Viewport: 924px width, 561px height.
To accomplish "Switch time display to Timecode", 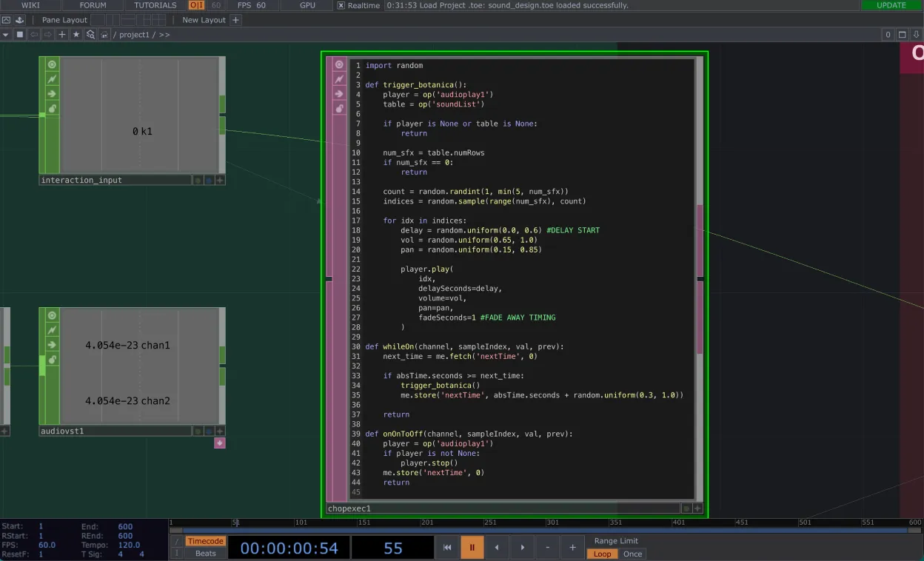I will click(x=205, y=541).
